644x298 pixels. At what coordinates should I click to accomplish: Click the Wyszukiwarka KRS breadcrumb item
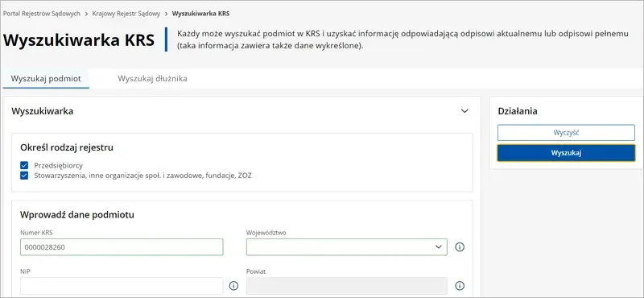click(200, 14)
